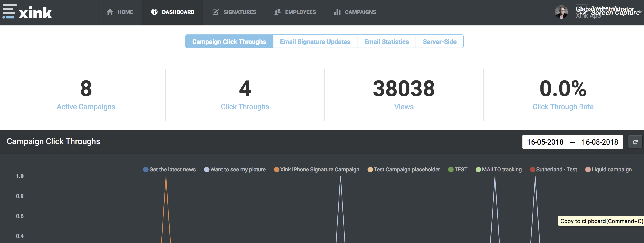The image size is (644, 243).
Task: Click the Xink hamburger logo icon
Action: click(10, 11)
